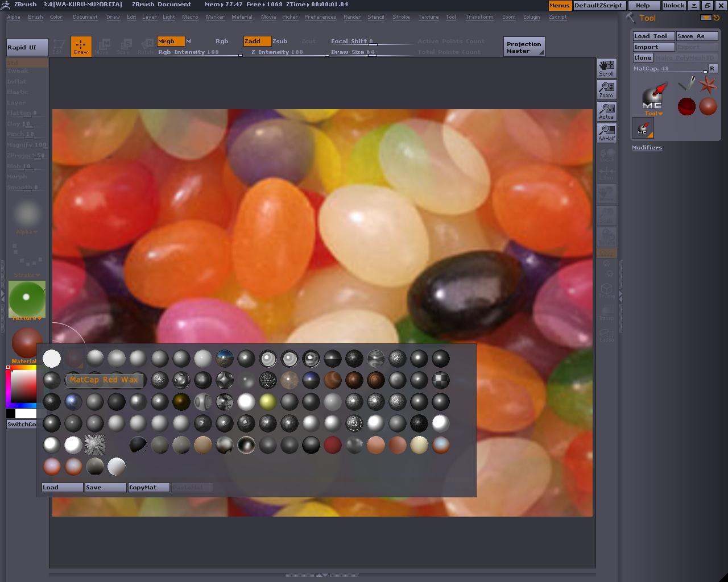The height and width of the screenshot is (582, 728).
Task: Pick the black crescent material sphere
Action: click(138, 445)
